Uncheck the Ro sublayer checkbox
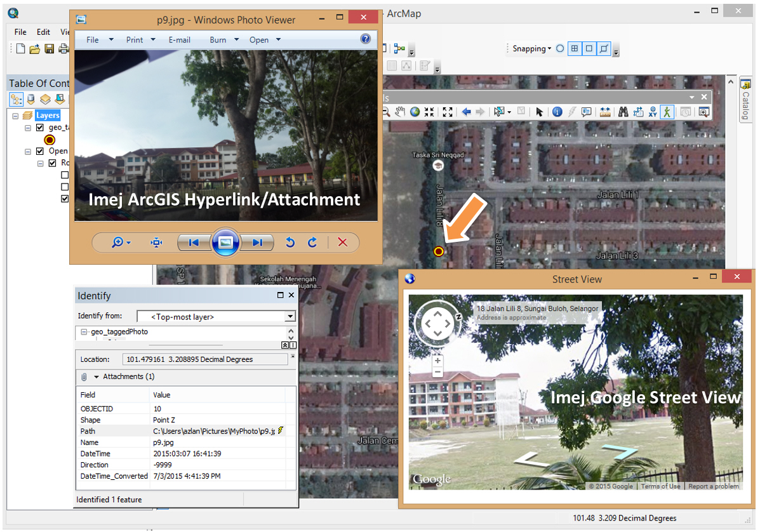The height and width of the screenshot is (532, 760). coord(52,163)
